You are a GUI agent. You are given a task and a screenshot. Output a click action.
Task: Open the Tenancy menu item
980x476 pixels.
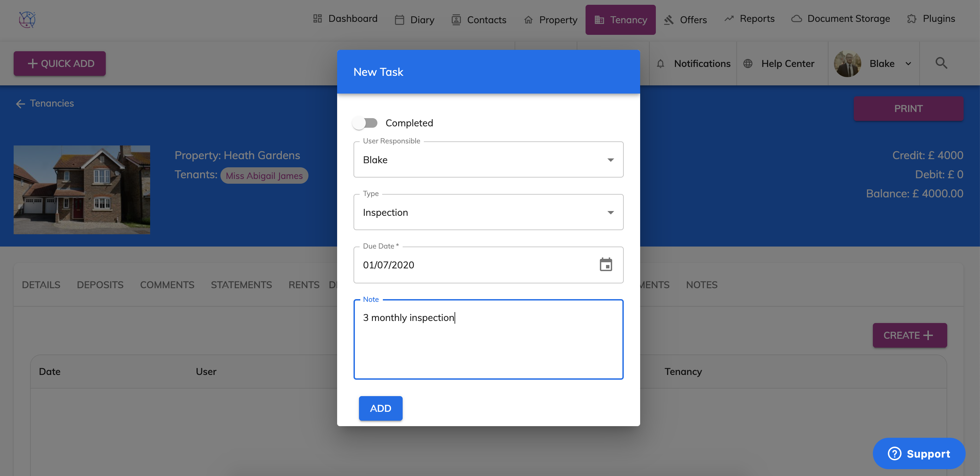click(x=620, y=20)
